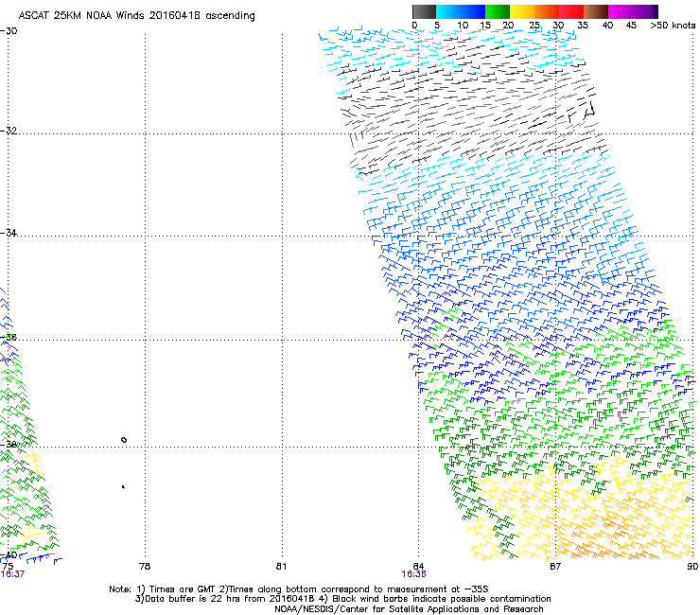Click the '87' longitude axis label
Image resolution: width=700 pixels, height=615 pixels.
click(555, 567)
